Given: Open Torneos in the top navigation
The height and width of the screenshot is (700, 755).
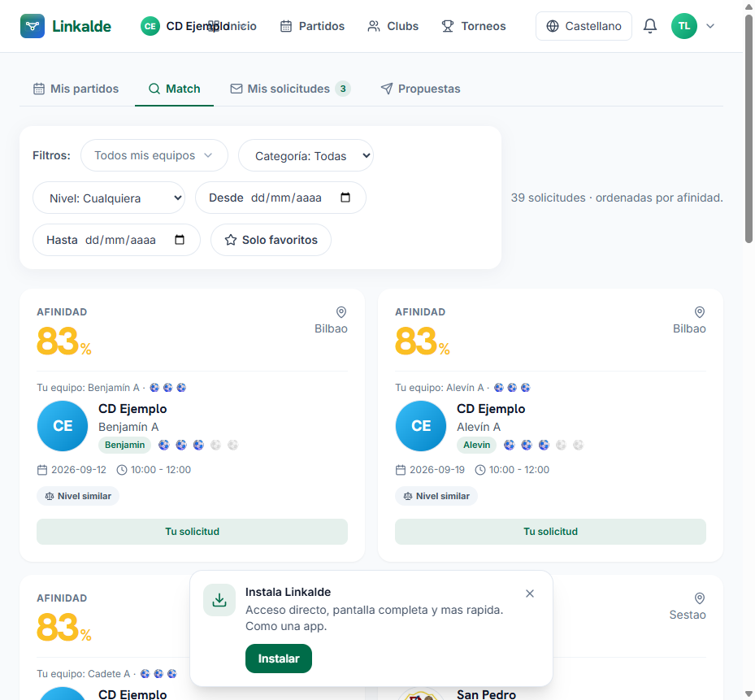Looking at the screenshot, I should 474,26.
